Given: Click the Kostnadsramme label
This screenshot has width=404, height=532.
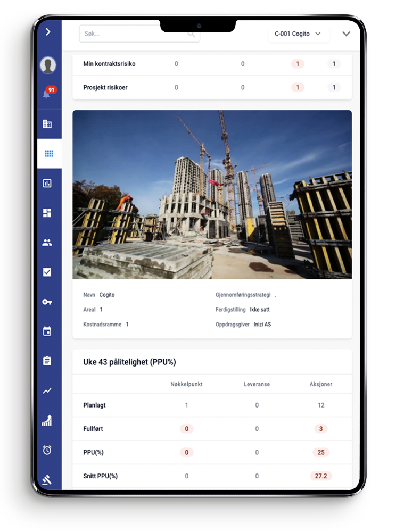Looking at the screenshot, I should (x=102, y=325).
